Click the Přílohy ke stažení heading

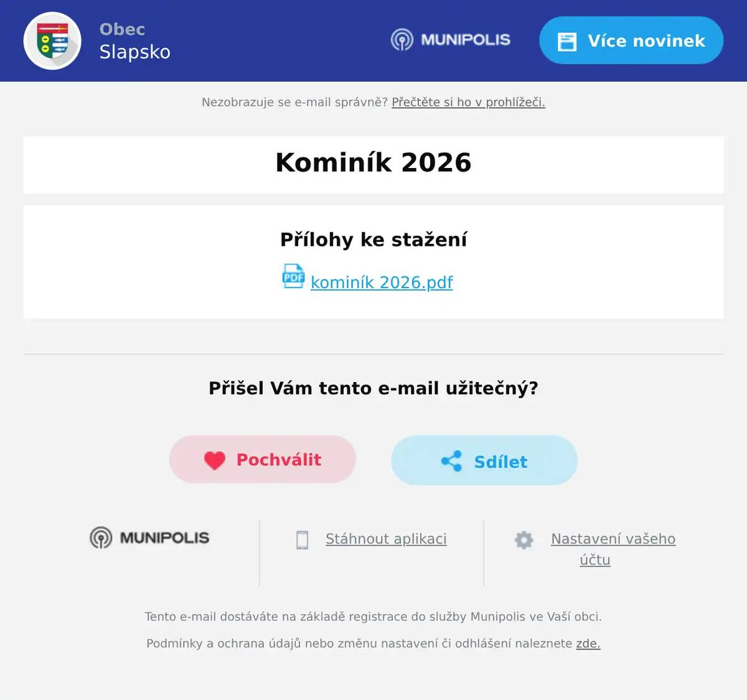coord(374,240)
